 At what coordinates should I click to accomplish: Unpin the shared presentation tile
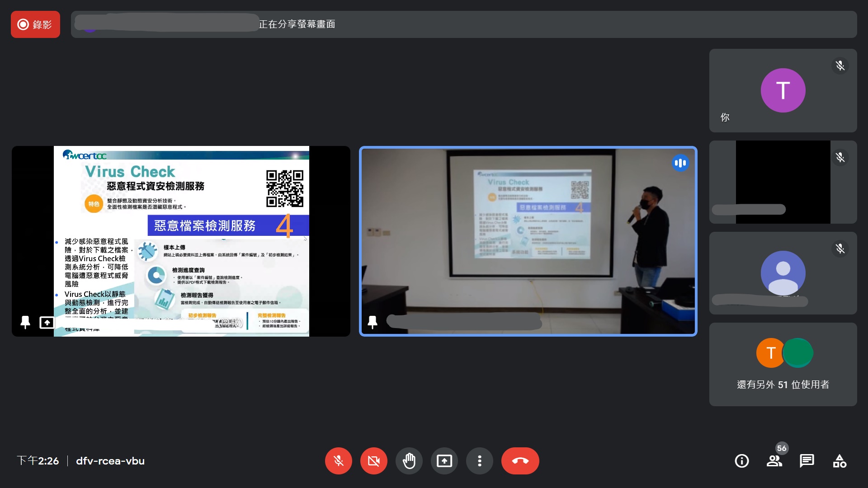25,322
